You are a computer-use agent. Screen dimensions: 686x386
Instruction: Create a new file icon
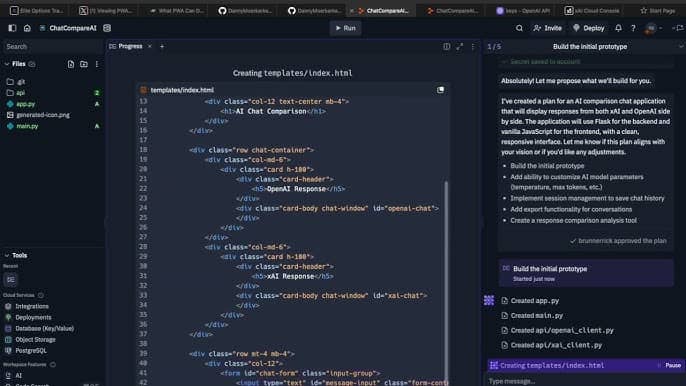tap(71, 64)
